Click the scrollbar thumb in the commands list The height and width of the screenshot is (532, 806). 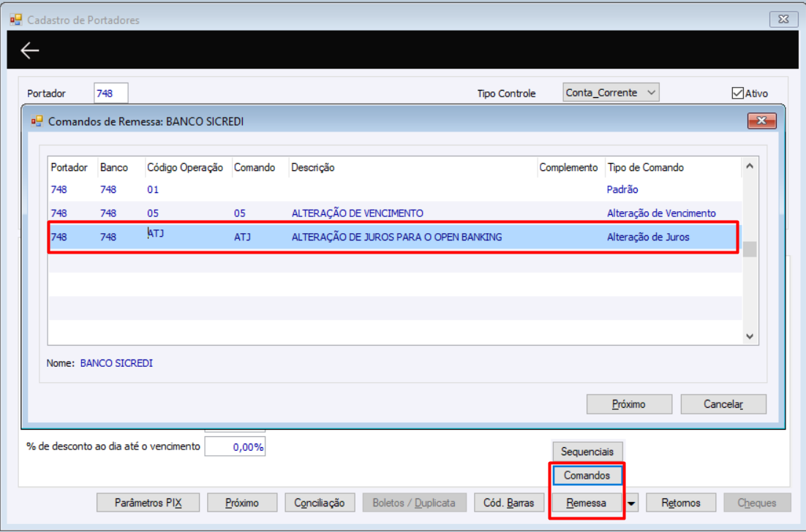click(750, 249)
